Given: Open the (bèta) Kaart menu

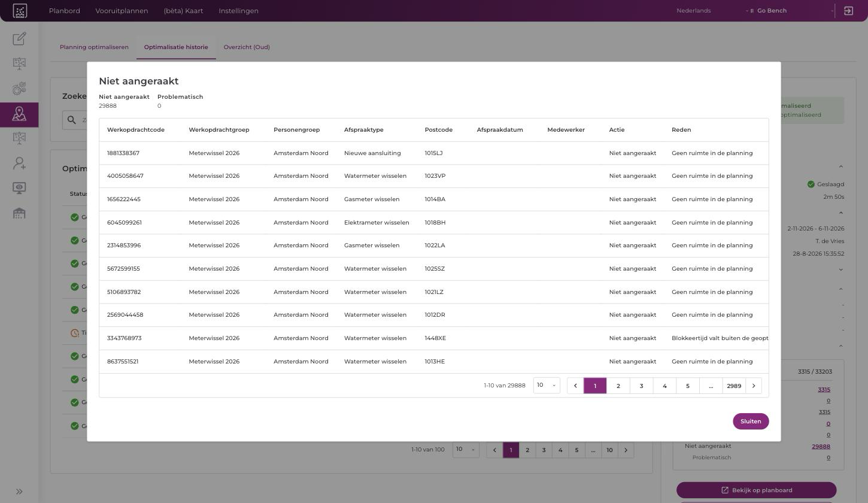Looking at the screenshot, I should click(x=183, y=11).
